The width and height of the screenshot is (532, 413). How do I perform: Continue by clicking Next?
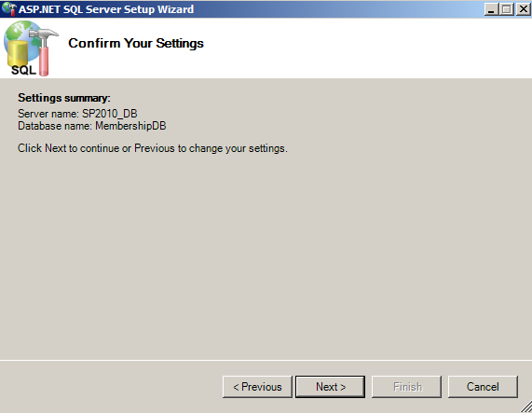[331, 387]
